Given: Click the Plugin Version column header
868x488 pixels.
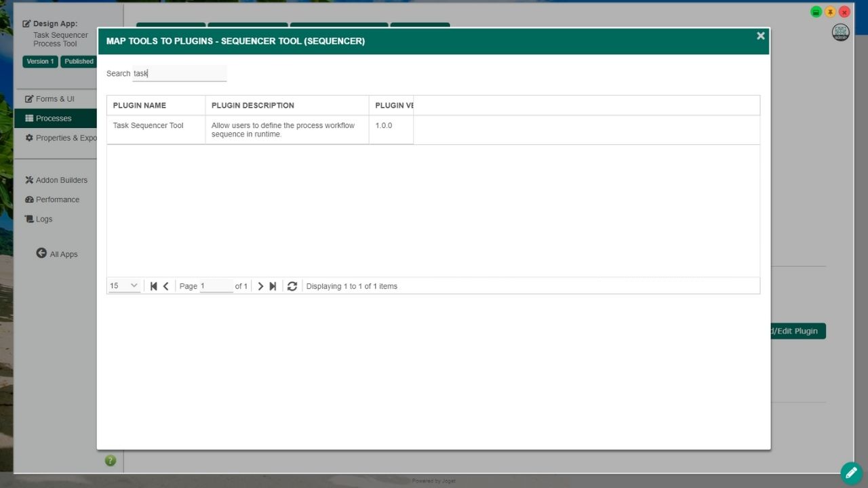Looking at the screenshot, I should click(x=393, y=106).
